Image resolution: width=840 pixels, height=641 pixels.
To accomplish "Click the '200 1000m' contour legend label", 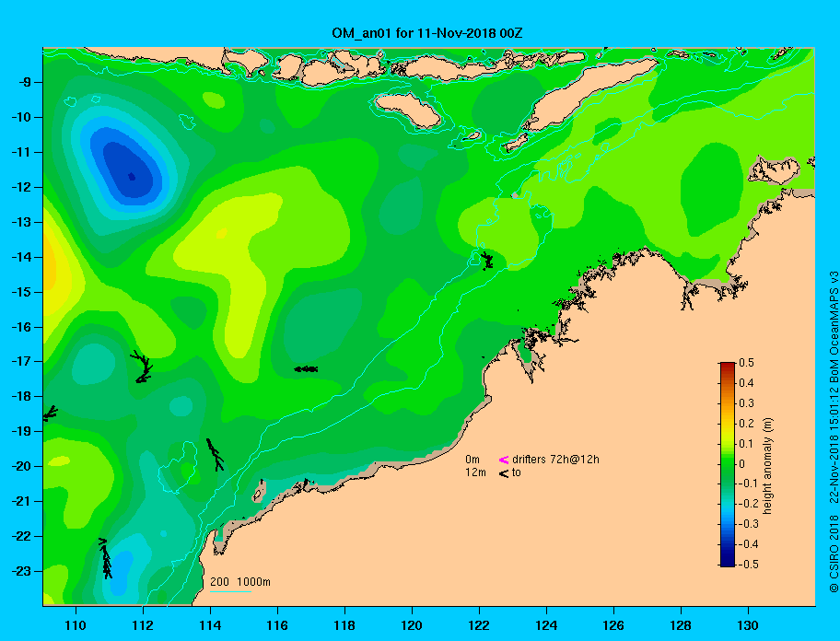I will point(240,581).
